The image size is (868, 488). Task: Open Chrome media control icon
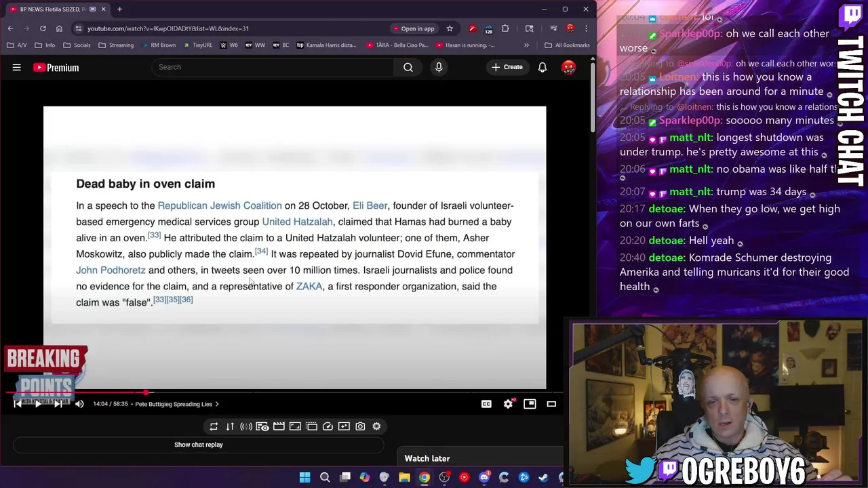[553, 28]
